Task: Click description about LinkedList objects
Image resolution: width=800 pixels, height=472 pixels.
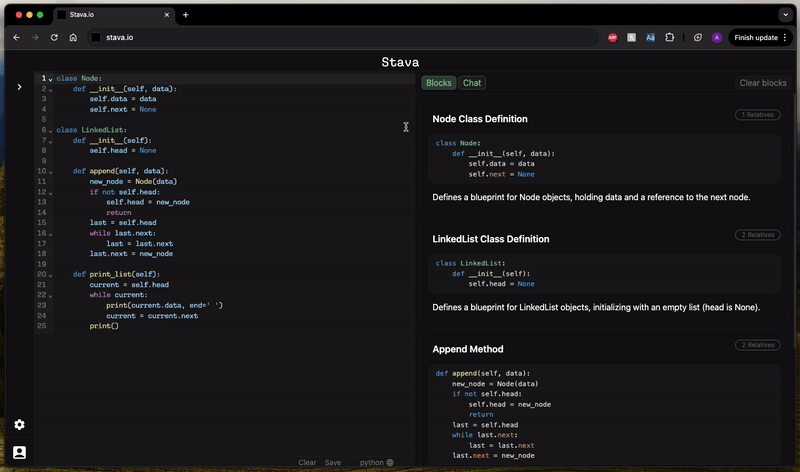Action: click(x=596, y=307)
